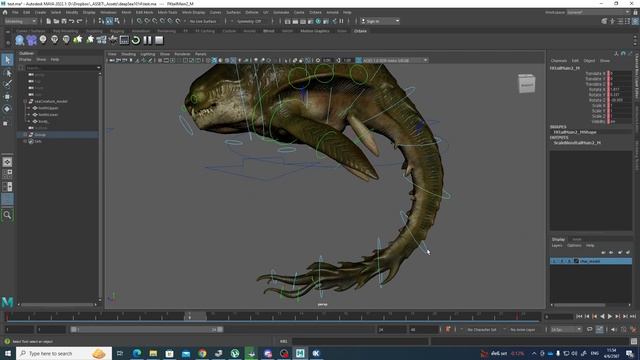Click the New Scene file icon

(x=49, y=21)
